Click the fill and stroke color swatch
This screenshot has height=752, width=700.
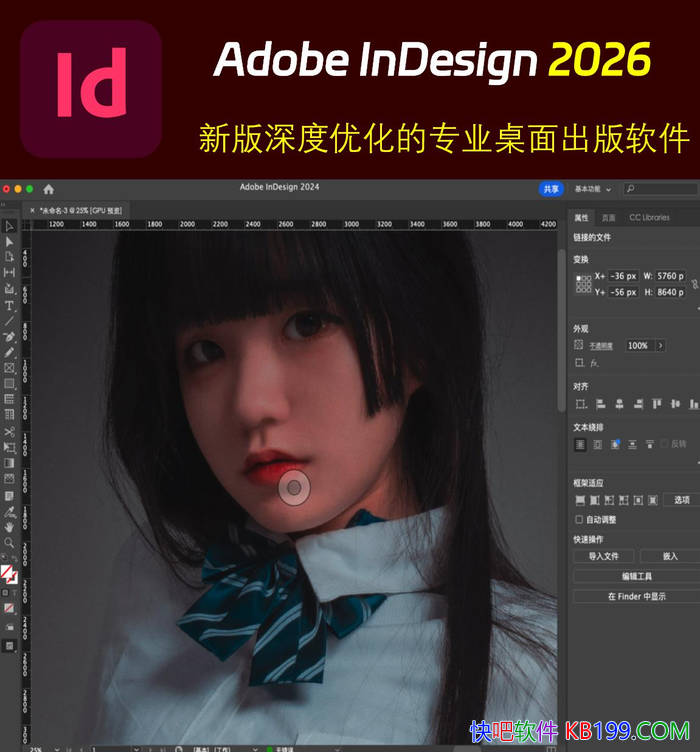(8, 574)
